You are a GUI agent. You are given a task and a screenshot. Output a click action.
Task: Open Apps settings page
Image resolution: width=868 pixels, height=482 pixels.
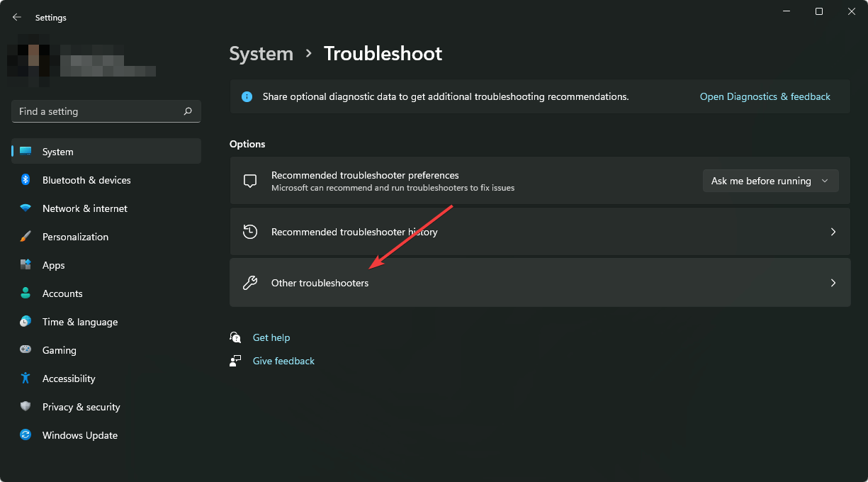106,265
